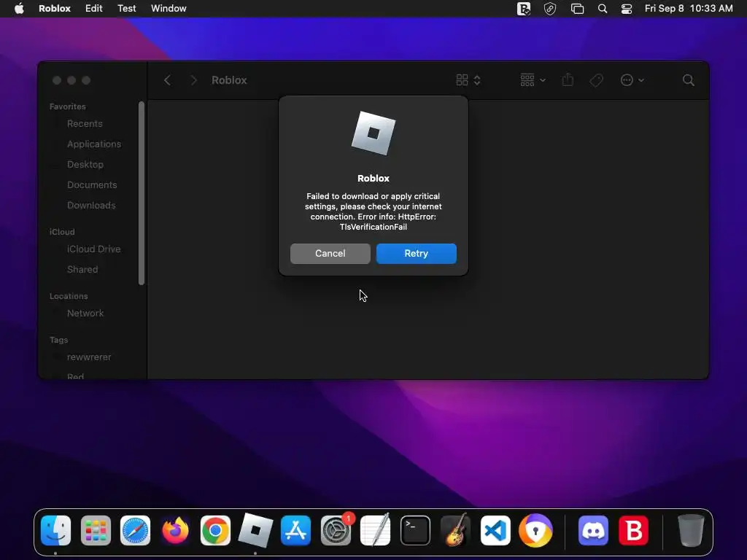Click the Bitwarden-style B menu bar icon
Viewport: 747px width, 560px height.
[x=524, y=9]
